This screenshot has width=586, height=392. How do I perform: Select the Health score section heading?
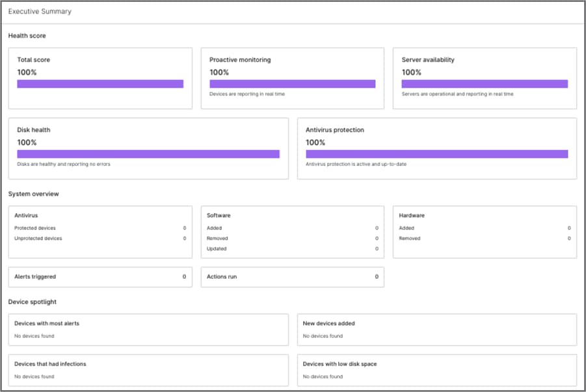point(27,36)
